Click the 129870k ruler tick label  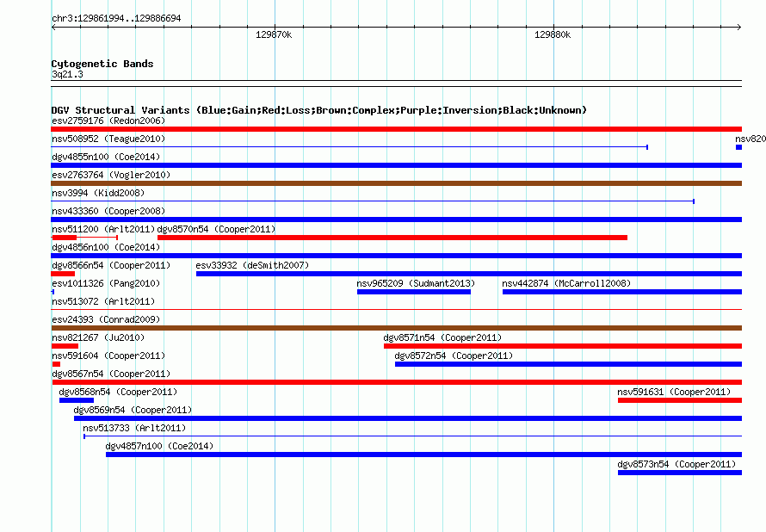pos(274,34)
